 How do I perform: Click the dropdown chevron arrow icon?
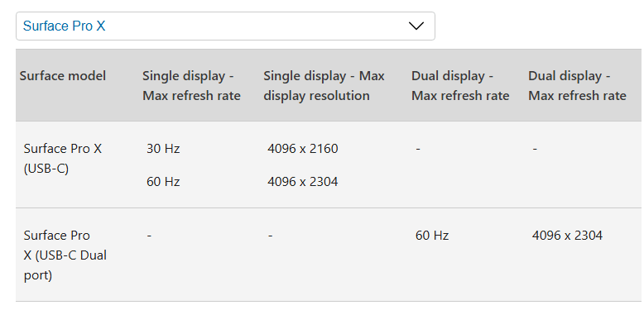click(x=416, y=26)
